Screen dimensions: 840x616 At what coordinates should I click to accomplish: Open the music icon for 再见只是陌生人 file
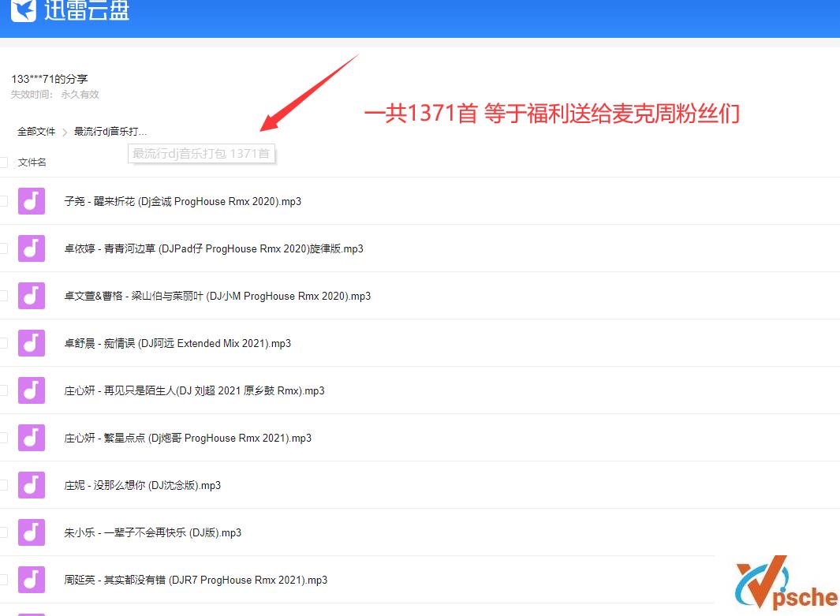tap(32, 390)
